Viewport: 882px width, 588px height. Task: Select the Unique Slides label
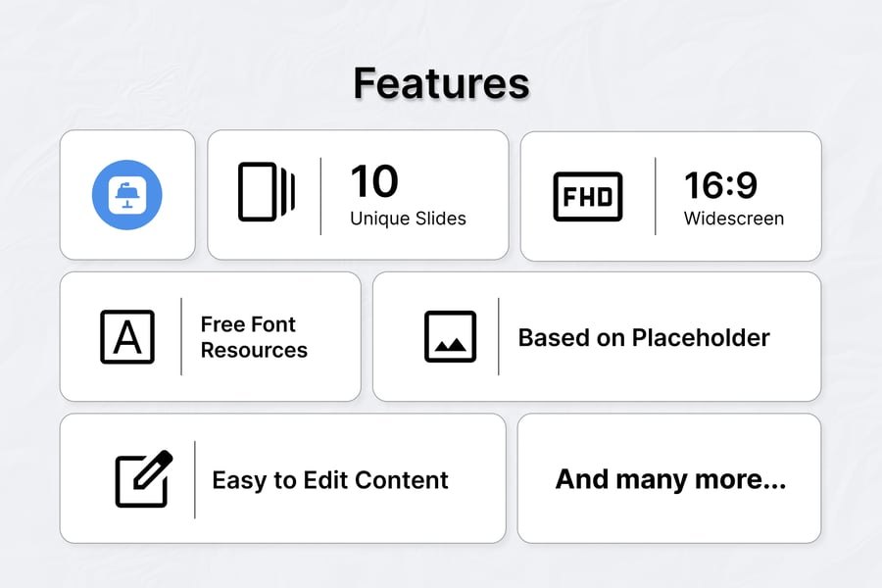[408, 219]
